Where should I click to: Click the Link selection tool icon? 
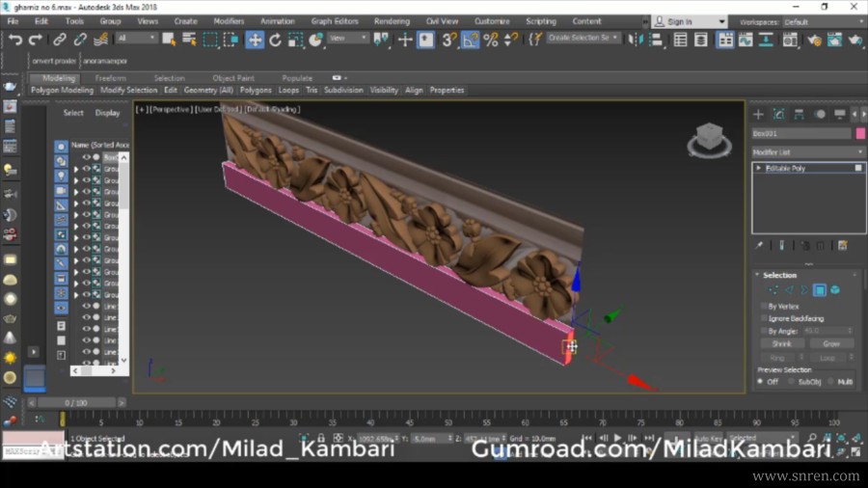[x=60, y=40]
